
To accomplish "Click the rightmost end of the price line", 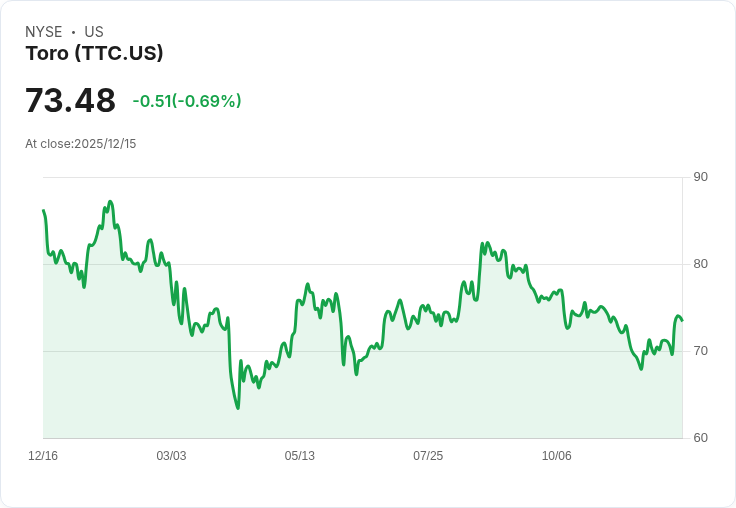I will [x=682, y=320].
